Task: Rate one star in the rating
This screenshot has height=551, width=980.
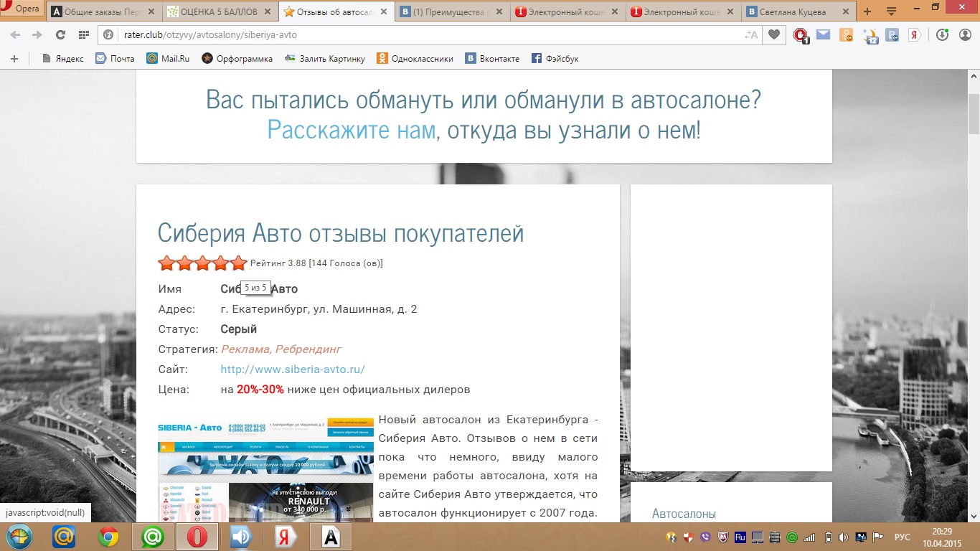Action: click(x=166, y=263)
